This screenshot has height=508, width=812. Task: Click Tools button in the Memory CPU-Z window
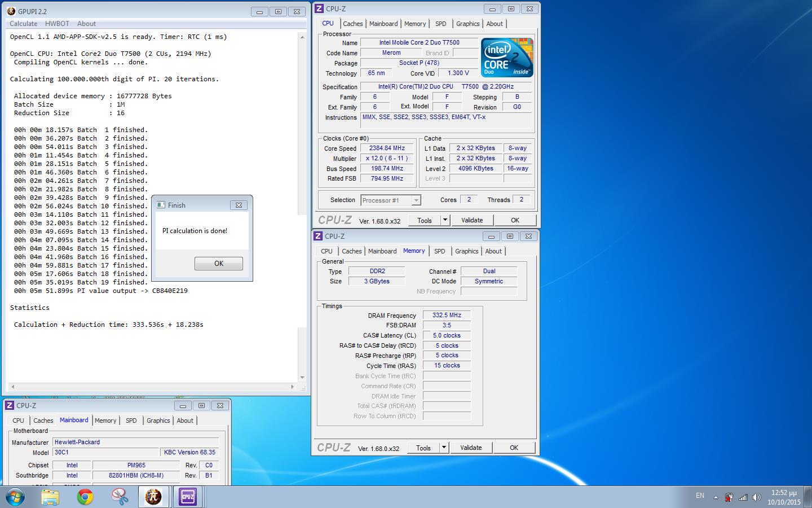tap(423, 448)
